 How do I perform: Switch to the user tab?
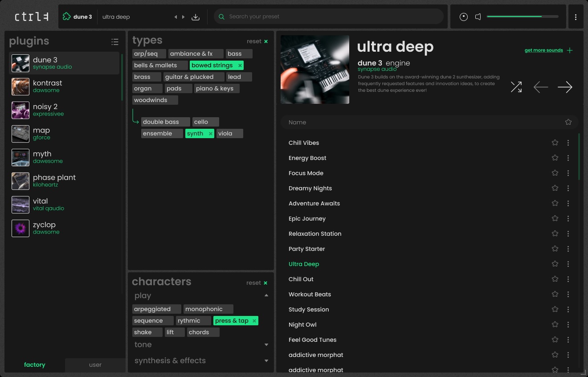pyautogui.click(x=95, y=365)
